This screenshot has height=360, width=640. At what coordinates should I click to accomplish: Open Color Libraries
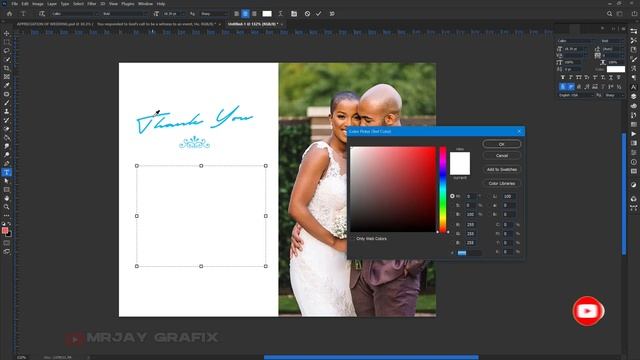point(502,183)
